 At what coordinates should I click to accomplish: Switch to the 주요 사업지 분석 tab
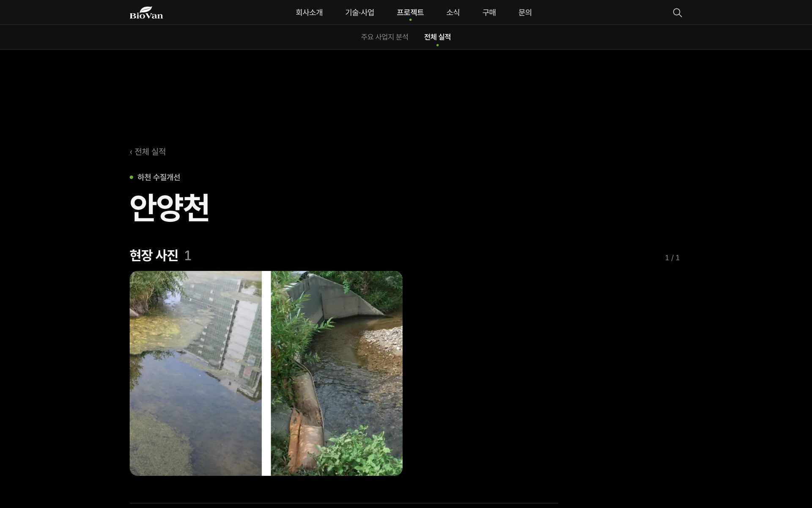click(384, 37)
